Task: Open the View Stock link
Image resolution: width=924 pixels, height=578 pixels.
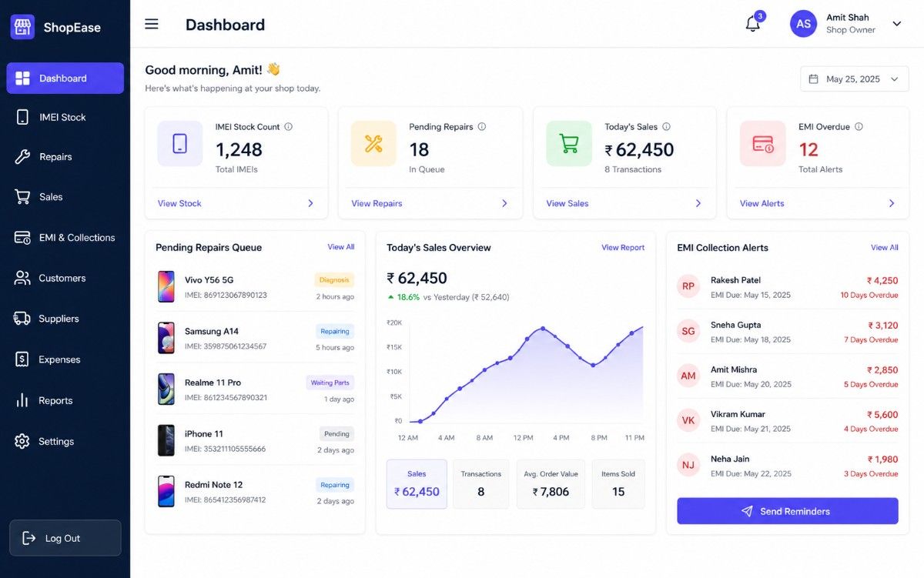Action: click(x=179, y=203)
